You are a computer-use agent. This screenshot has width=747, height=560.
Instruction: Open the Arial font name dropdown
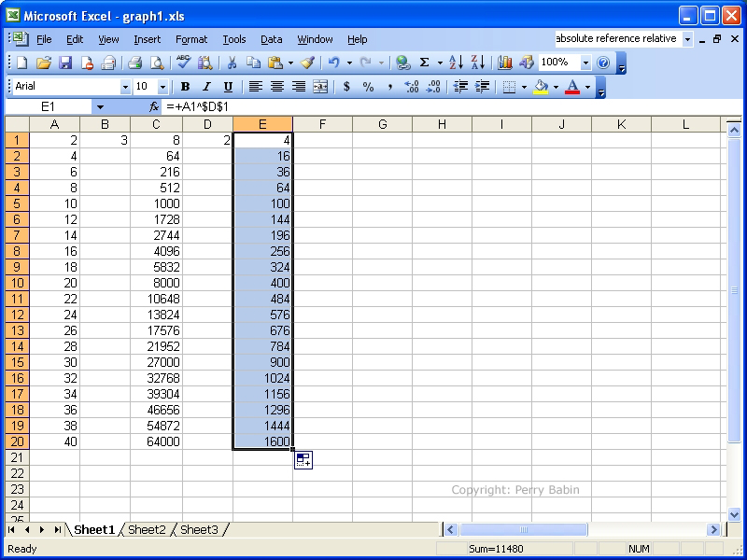125,87
